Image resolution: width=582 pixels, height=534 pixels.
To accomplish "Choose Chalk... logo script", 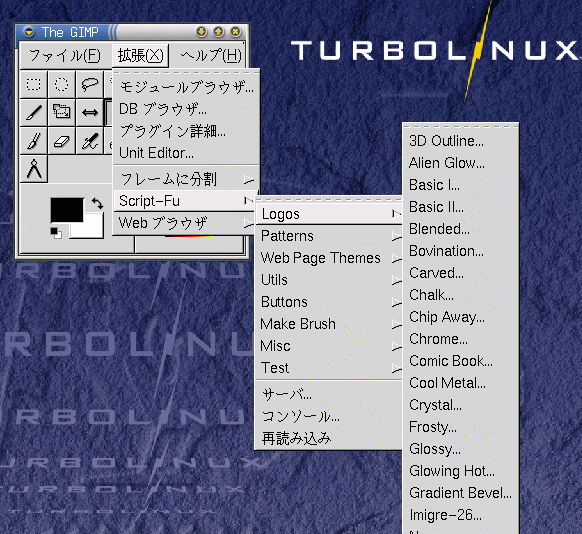I will 460,295.
